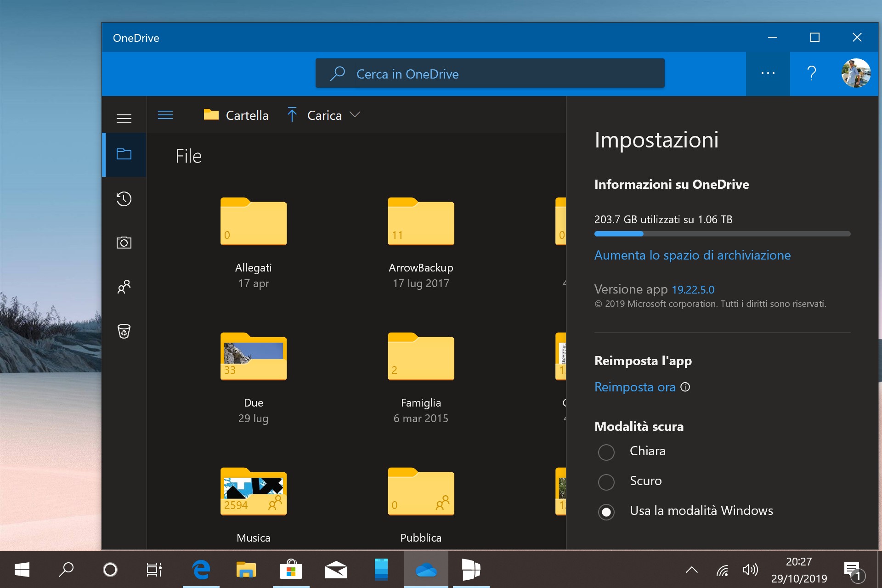The image size is (882, 588).
Task: Click the Cerca in OneDrive search field
Action: coord(490,73)
